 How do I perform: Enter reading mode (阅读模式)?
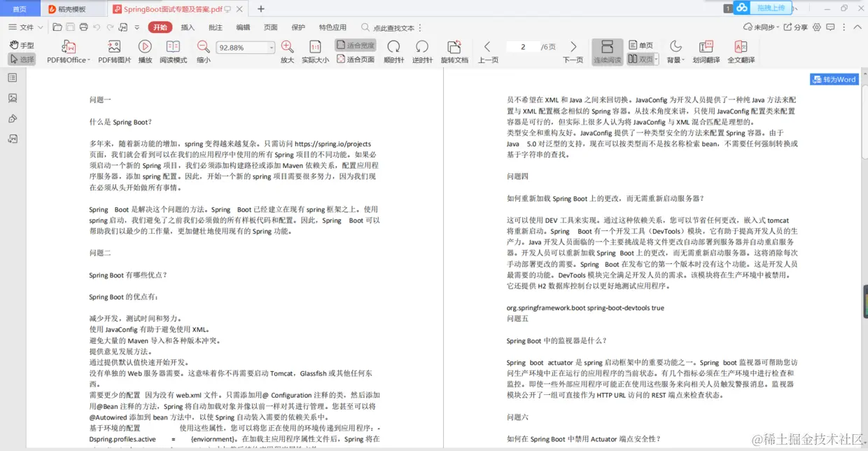click(173, 52)
